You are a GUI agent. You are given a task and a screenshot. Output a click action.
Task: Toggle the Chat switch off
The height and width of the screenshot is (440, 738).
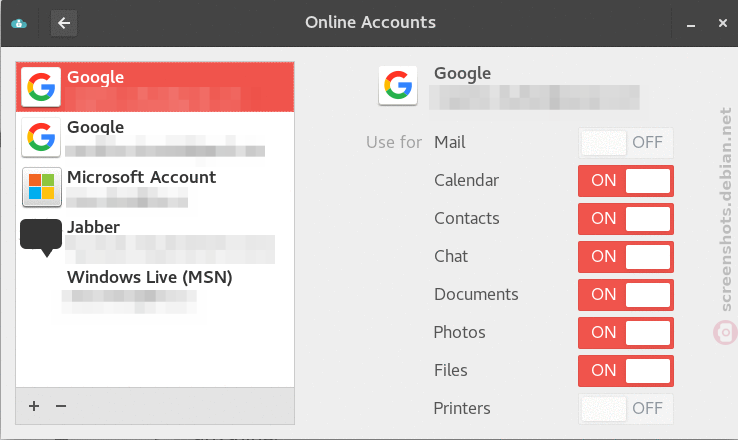click(x=626, y=257)
